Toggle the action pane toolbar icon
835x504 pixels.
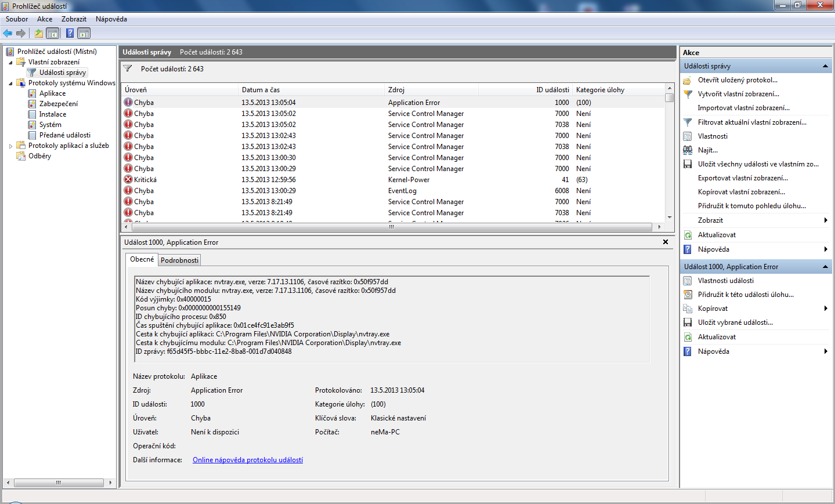[84, 33]
